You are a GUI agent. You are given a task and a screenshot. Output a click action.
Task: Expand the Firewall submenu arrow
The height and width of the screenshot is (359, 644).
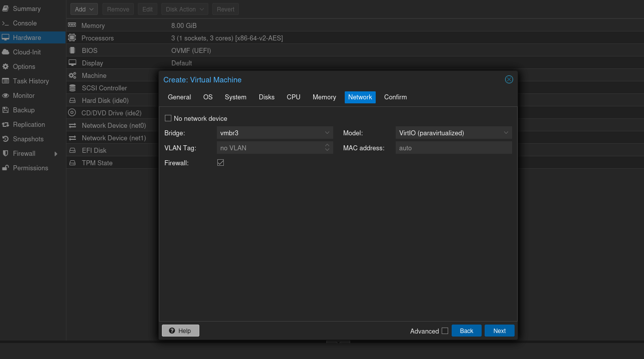tap(56, 154)
